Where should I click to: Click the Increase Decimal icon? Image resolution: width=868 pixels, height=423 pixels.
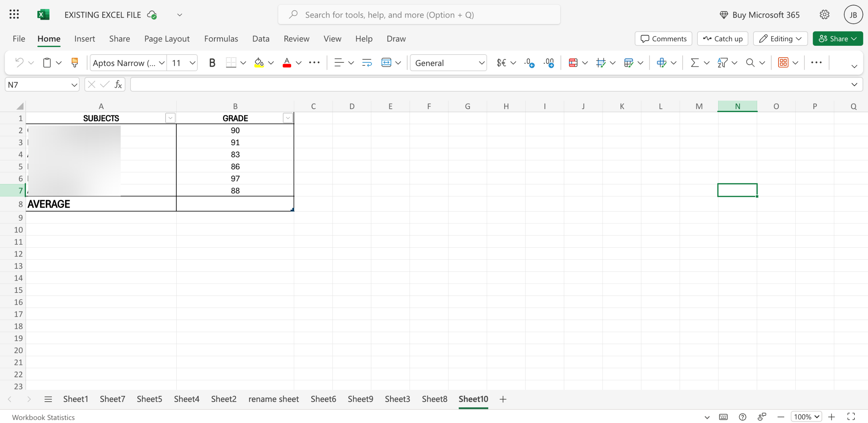pyautogui.click(x=529, y=63)
